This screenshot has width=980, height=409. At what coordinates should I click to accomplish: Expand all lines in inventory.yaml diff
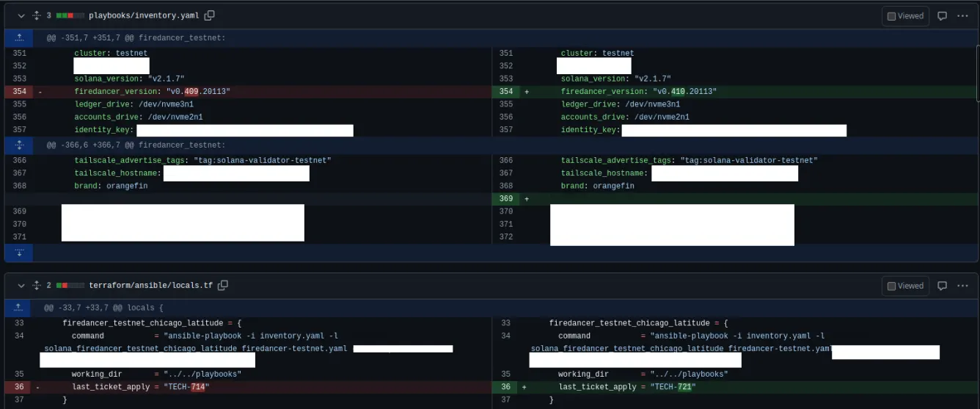pyautogui.click(x=36, y=15)
